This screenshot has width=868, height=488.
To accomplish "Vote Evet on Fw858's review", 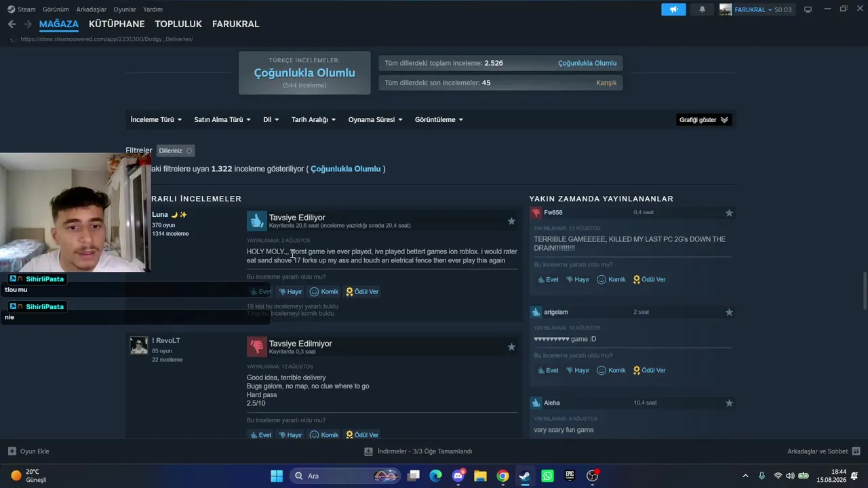I will pyautogui.click(x=548, y=280).
